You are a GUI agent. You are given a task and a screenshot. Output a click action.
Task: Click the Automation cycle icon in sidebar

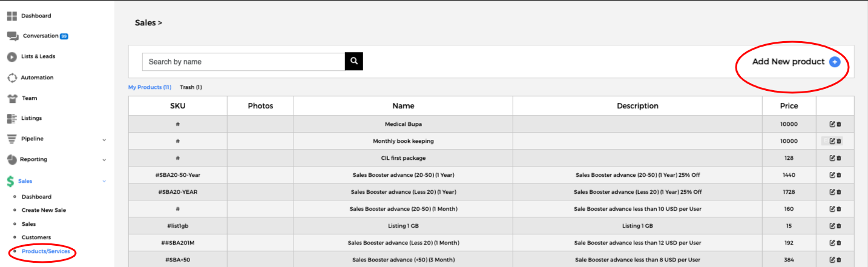[x=12, y=77]
